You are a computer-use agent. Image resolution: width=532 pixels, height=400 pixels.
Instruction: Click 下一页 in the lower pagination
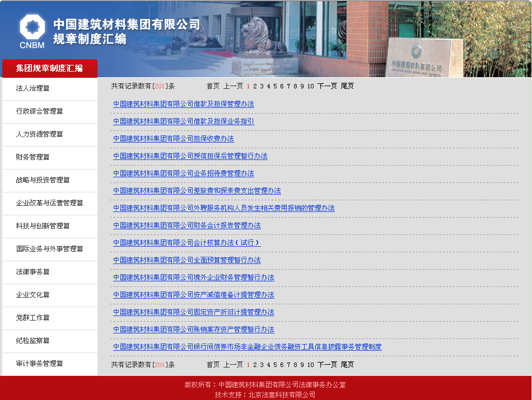328,365
